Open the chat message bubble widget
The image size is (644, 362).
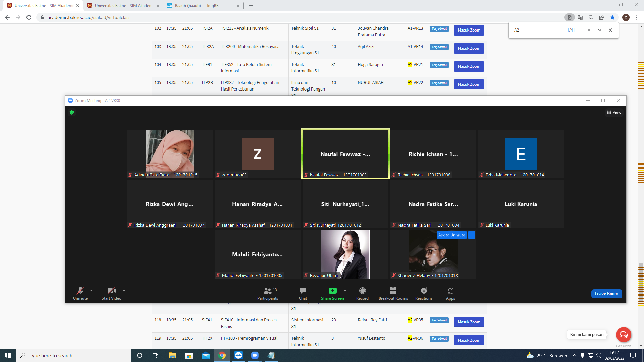point(624,334)
